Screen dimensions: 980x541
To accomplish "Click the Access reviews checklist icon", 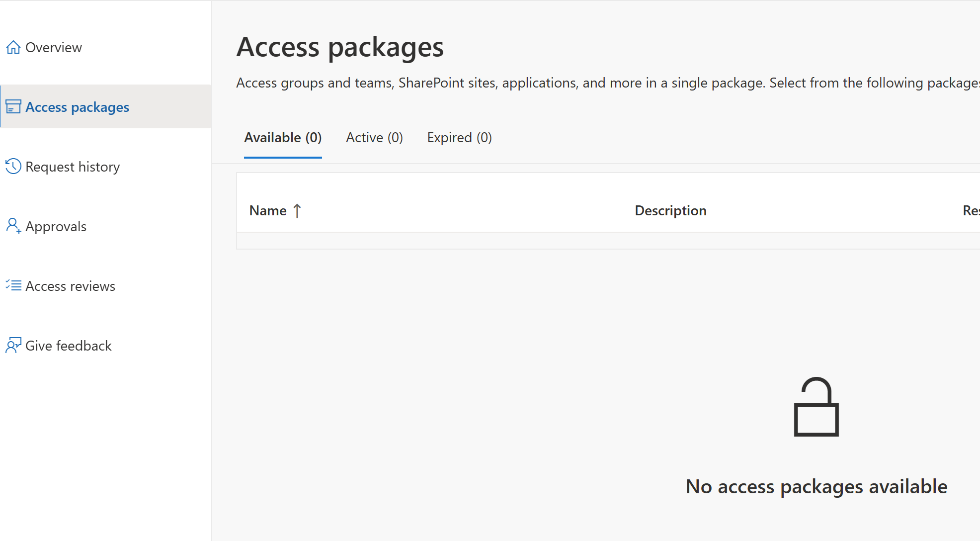I will pos(13,286).
